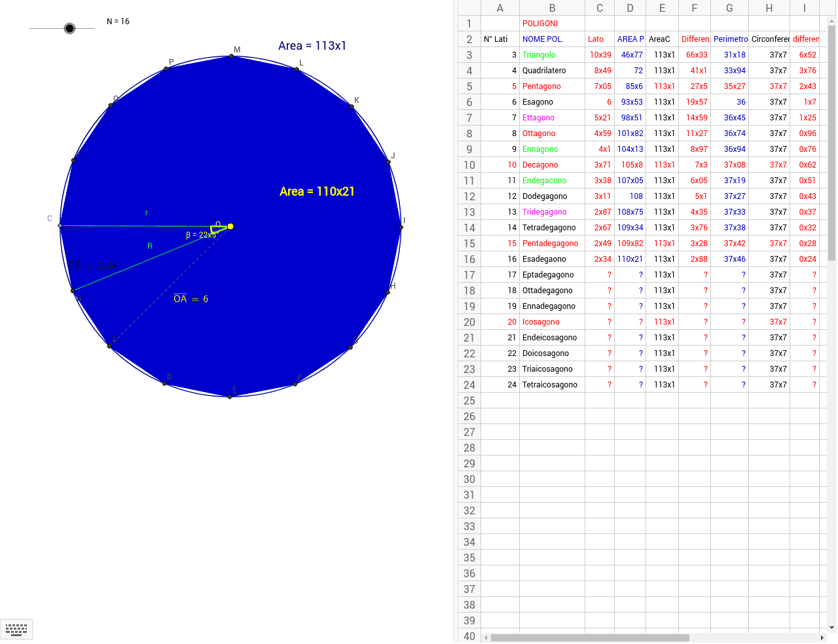Select row 16 header

coord(469,259)
